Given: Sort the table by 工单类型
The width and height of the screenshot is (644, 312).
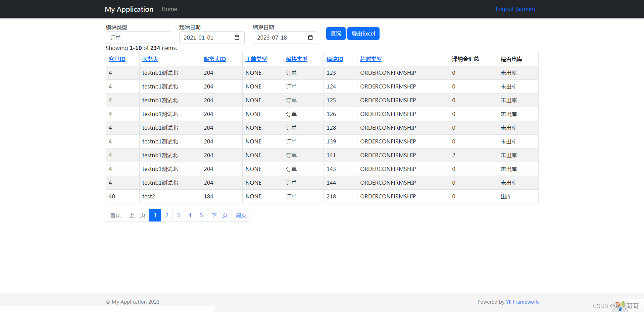Looking at the screenshot, I should pyautogui.click(x=256, y=59).
